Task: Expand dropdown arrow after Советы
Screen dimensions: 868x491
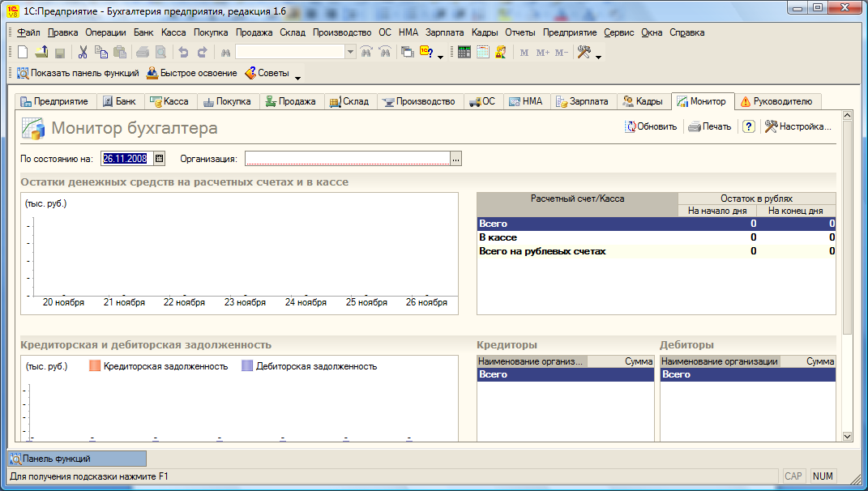Action: click(x=297, y=78)
